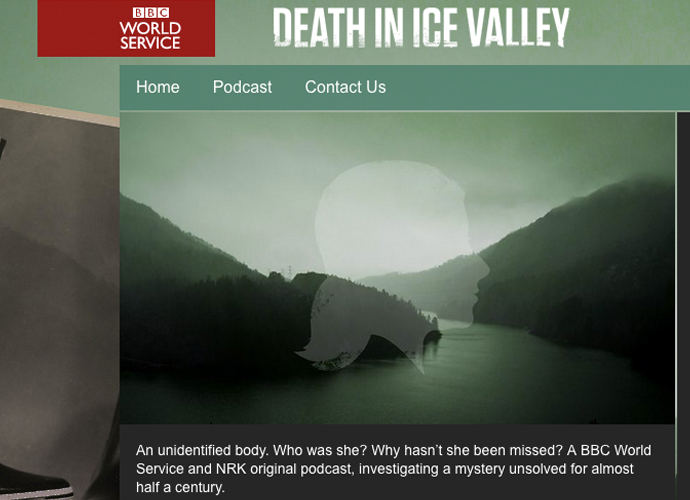Open the Home menu item
This screenshot has height=500, width=690.
point(158,87)
